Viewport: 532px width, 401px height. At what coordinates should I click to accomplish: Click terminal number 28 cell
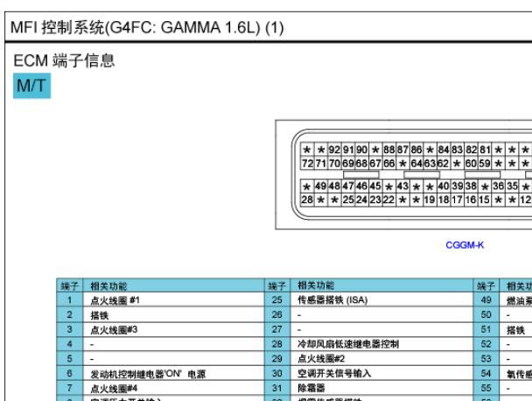tap(277, 344)
